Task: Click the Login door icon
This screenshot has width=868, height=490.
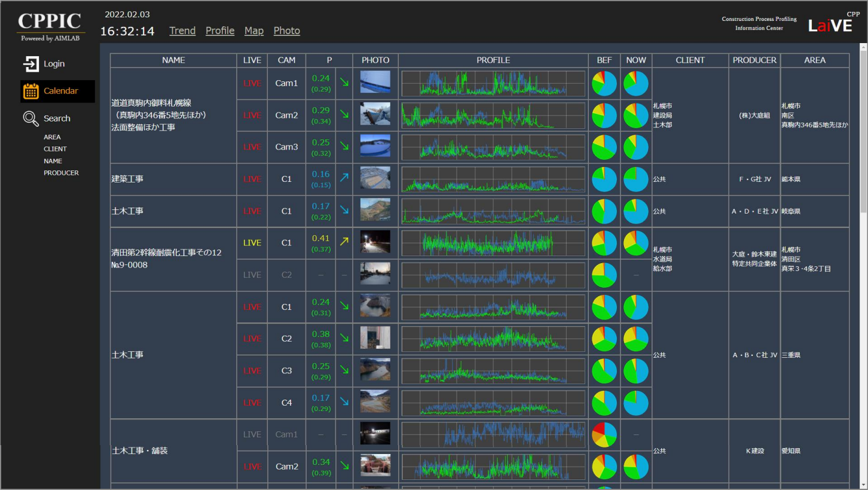Action: point(30,64)
